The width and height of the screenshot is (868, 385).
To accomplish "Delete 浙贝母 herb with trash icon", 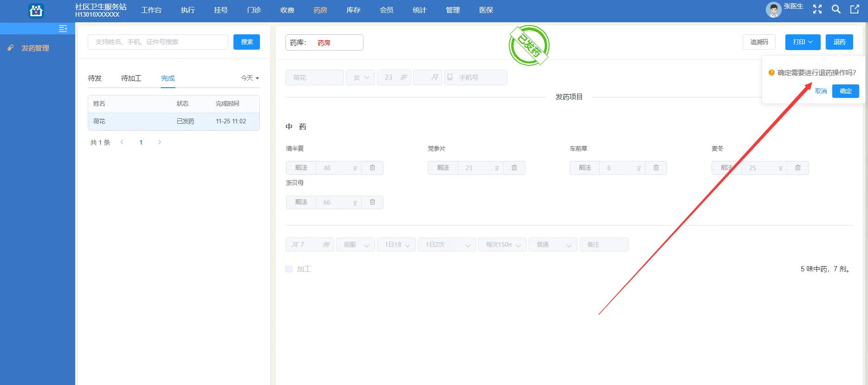I will [x=372, y=202].
